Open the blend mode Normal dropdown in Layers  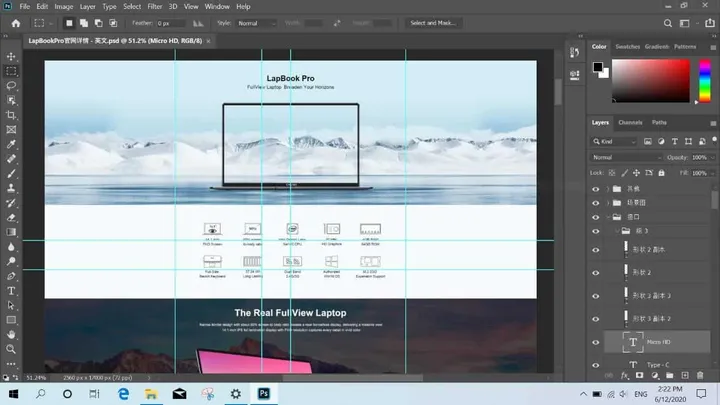point(625,157)
